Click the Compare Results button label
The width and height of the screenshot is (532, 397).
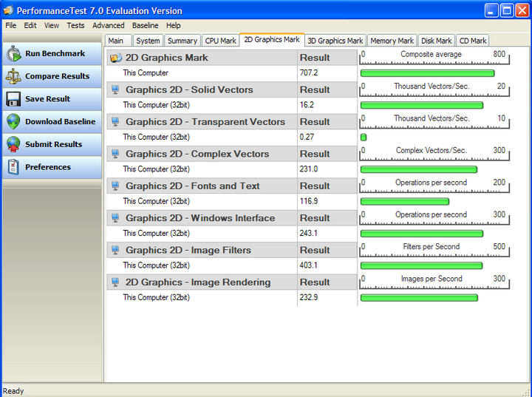tap(58, 76)
